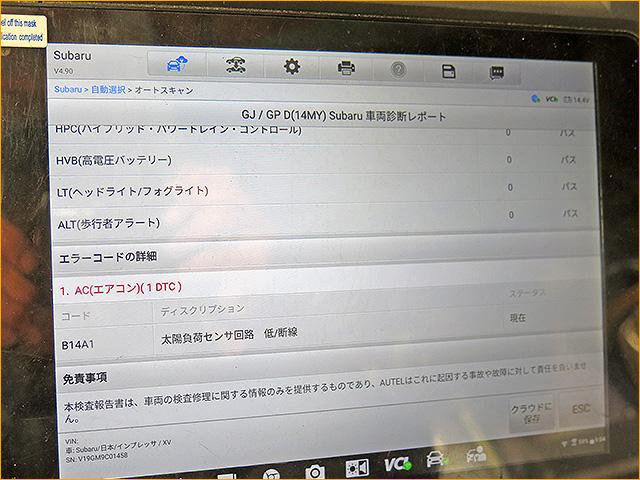
Task: Select the HPC hybrid powertrain control row
Action: tap(322, 131)
